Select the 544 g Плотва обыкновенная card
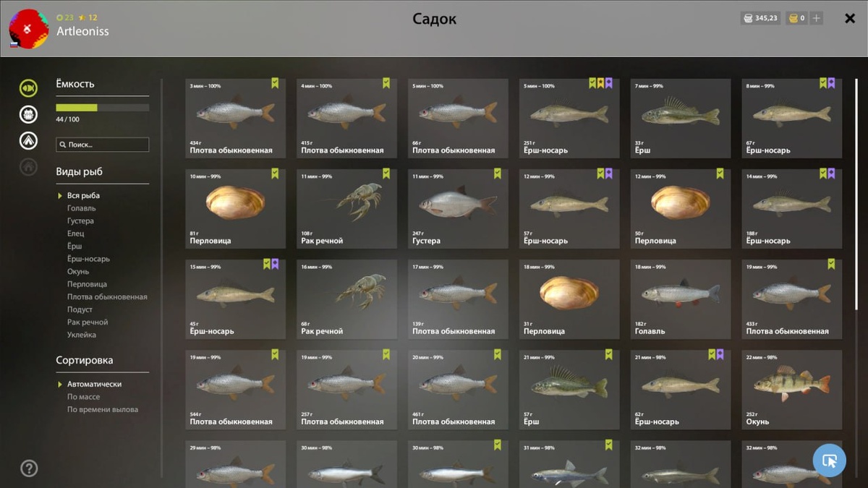Viewport: 868px width, 488px height. coord(235,390)
